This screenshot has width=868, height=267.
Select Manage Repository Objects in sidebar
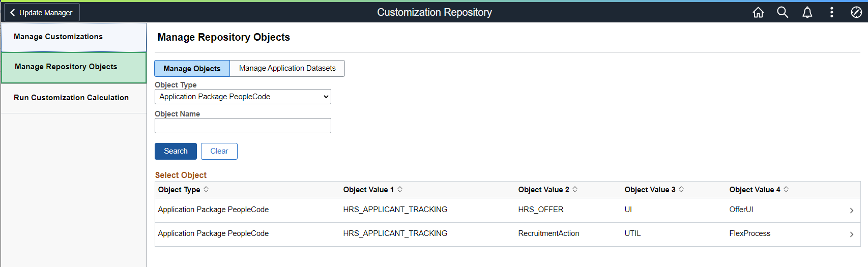click(74, 67)
